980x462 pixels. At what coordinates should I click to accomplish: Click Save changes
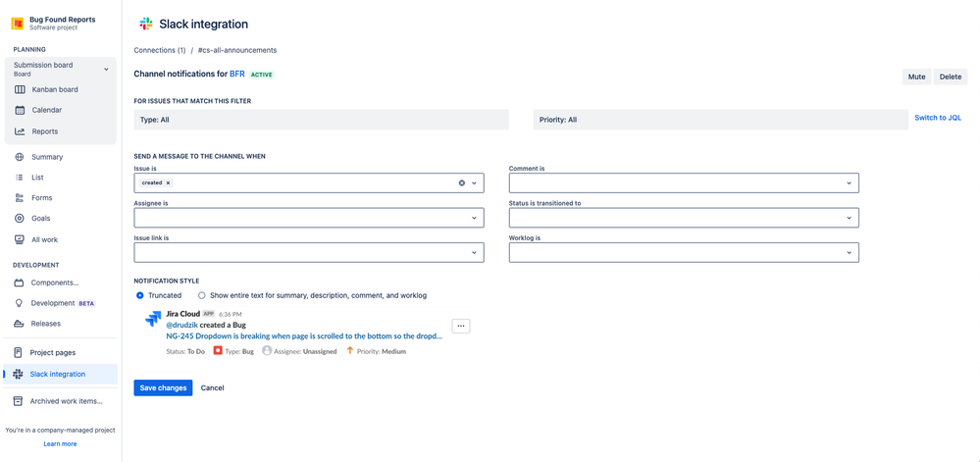tap(163, 387)
